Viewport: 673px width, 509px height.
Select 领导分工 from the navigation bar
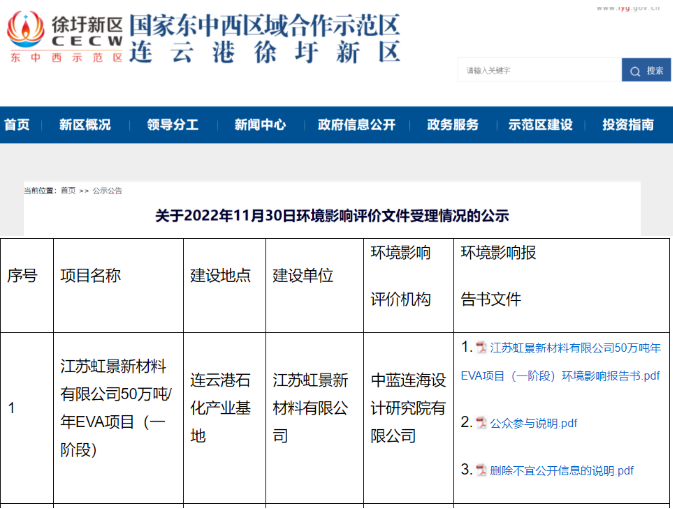coord(173,125)
